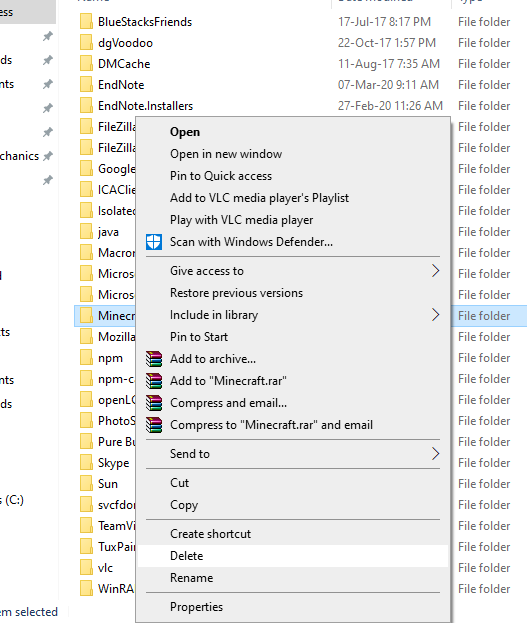Select the BlueStacksFriends folder icon

click(86, 21)
